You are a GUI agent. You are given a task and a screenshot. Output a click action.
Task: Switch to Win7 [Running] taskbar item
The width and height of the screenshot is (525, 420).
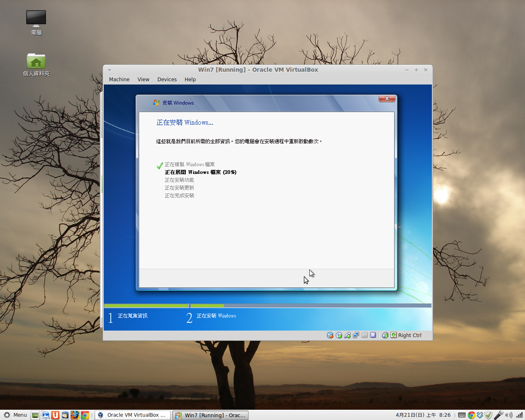coord(210,415)
